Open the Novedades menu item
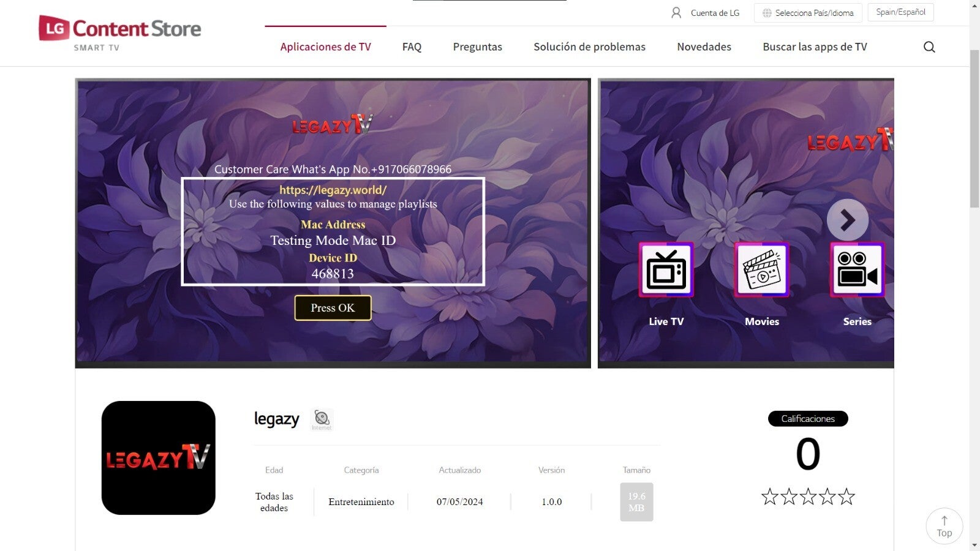 [x=704, y=47]
